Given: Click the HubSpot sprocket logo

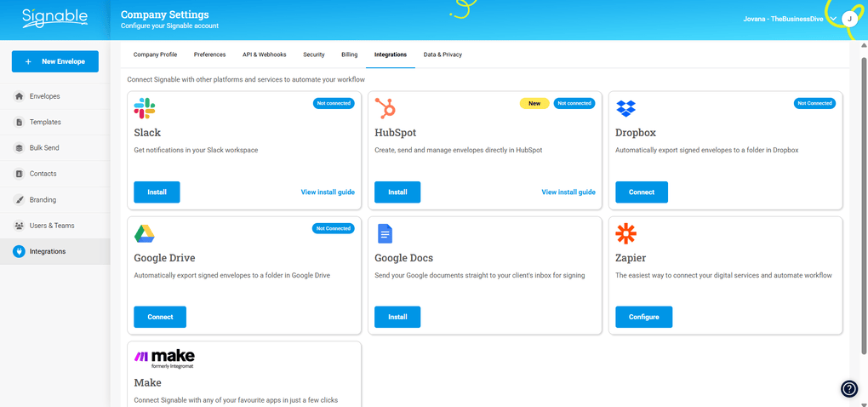Looking at the screenshot, I should click(x=385, y=108).
